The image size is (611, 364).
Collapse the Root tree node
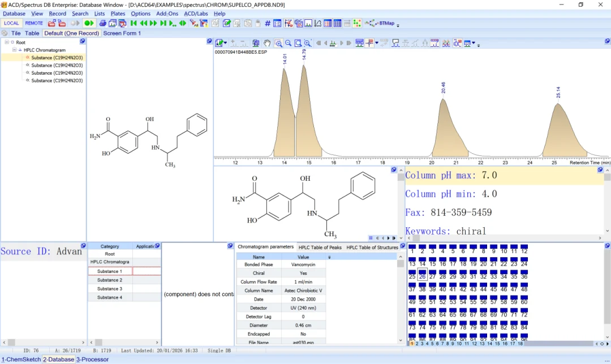pyautogui.click(x=7, y=42)
